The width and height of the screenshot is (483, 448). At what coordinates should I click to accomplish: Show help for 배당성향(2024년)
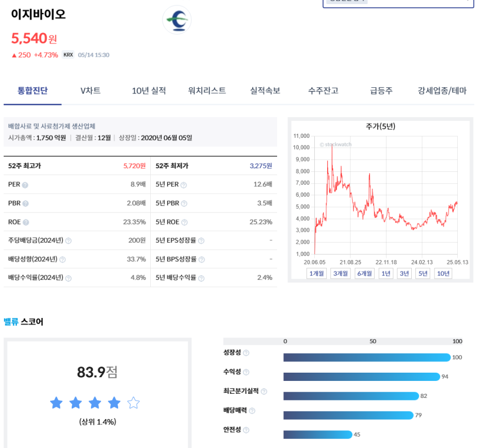click(x=62, y=260)
